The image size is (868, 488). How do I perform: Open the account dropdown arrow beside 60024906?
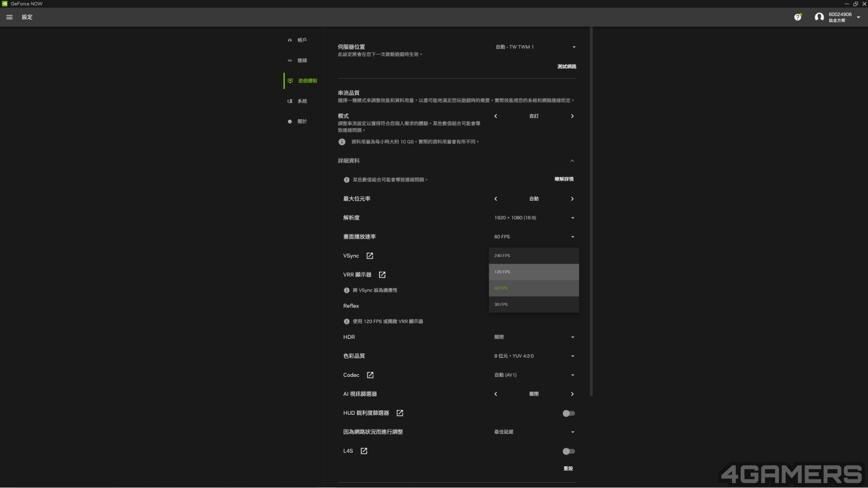point(858,17)
